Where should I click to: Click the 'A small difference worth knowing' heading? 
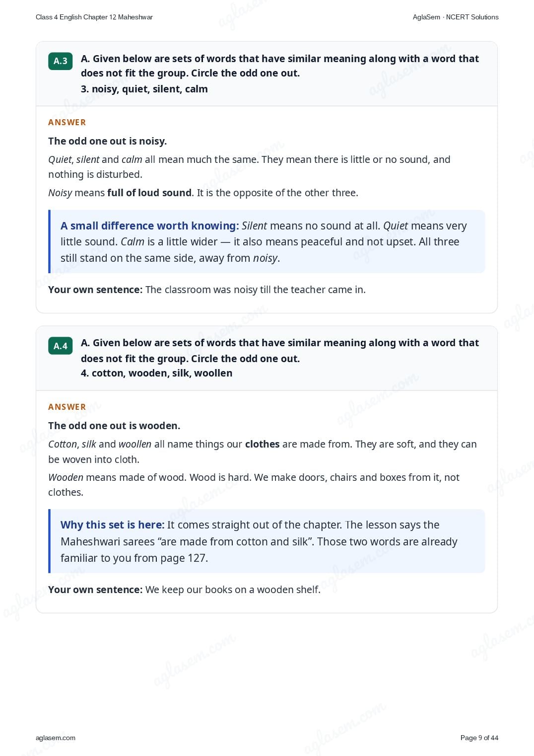pos(149,226)
